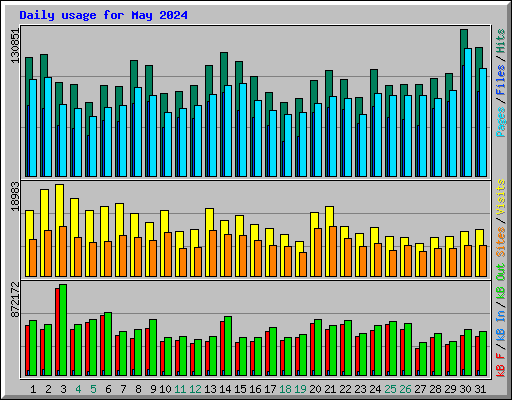Viewport: 512px width, 400px height.
Task: Click the green kB Out bar for day 9
Action: tap(153, 348)
